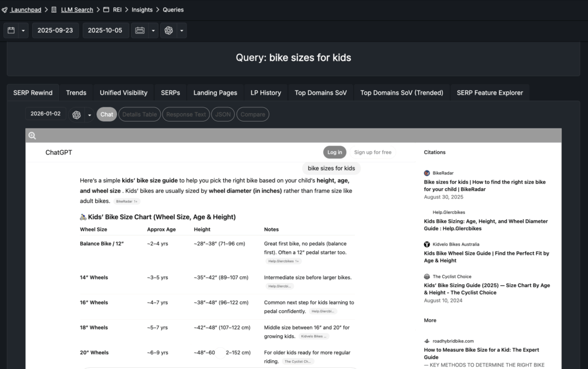Click the rocket icon next to Launchpad
The width and height of the screenshot is (588, 369).
point(5,10)
